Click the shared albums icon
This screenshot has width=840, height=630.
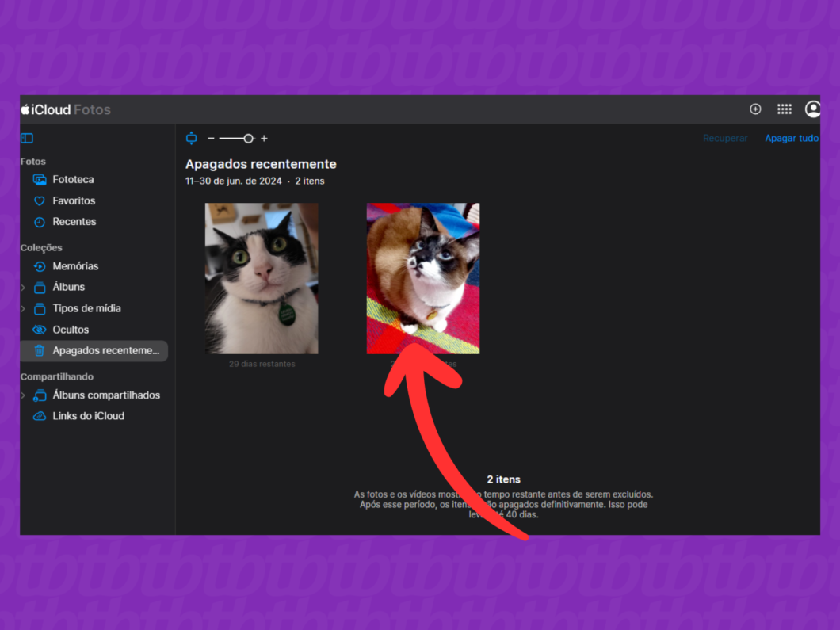pyautogui.click(x=40, y=396)
